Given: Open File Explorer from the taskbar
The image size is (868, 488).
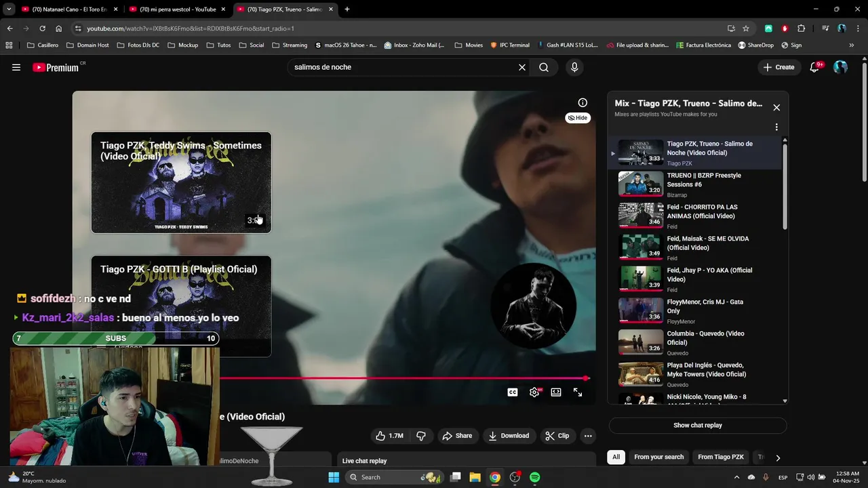Looking at the screenshot, I should 475,477.
